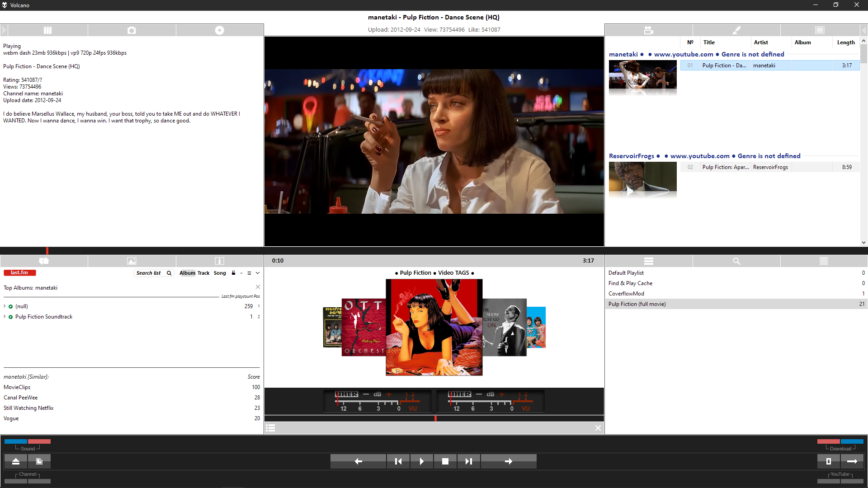
Task: Select the Track view mode
Action: 203,273
